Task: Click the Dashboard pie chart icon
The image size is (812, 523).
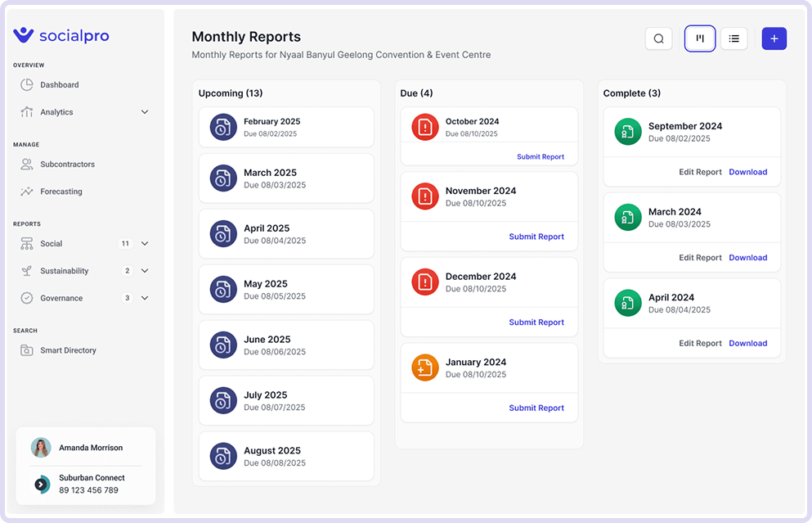Action: pos(27,84)
